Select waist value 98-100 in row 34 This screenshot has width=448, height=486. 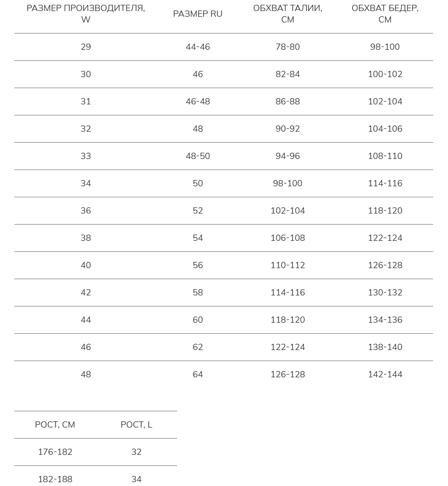[288, 183]
